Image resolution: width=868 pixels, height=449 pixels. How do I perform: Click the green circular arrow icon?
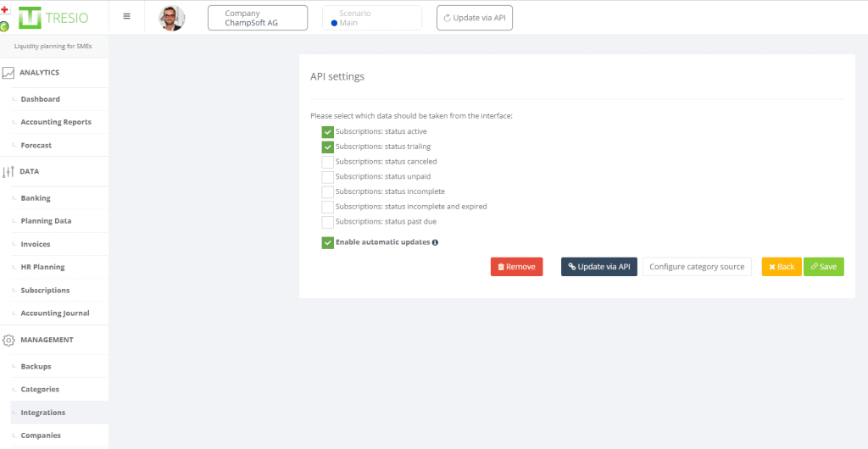[x=4, y=26]
